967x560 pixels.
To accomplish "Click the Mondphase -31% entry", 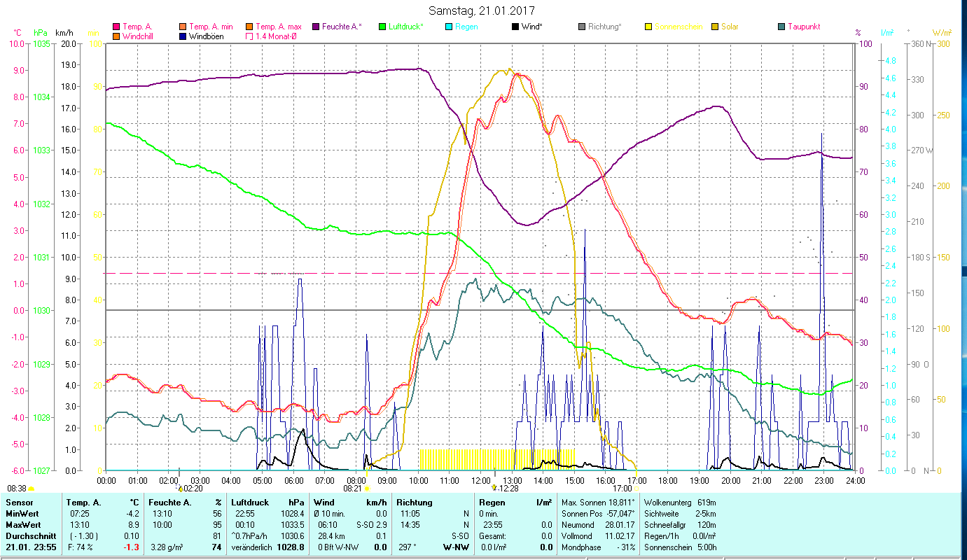I will [597, 547].
